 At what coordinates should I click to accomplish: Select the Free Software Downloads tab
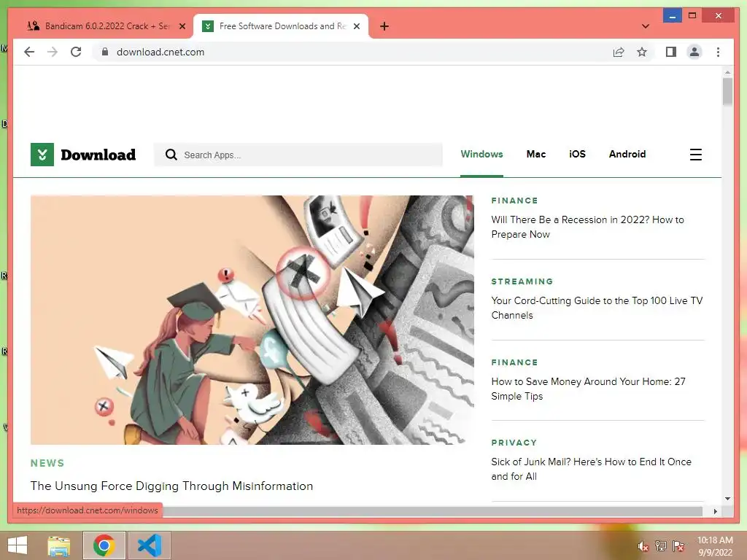pyautogui.click(x=281, y=26)
